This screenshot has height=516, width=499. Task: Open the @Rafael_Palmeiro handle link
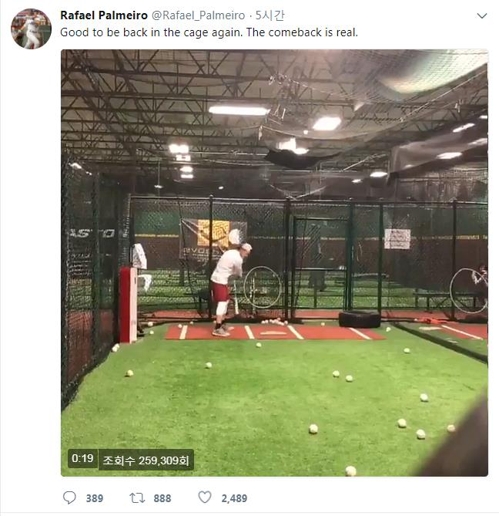click(x=198, y=16)
